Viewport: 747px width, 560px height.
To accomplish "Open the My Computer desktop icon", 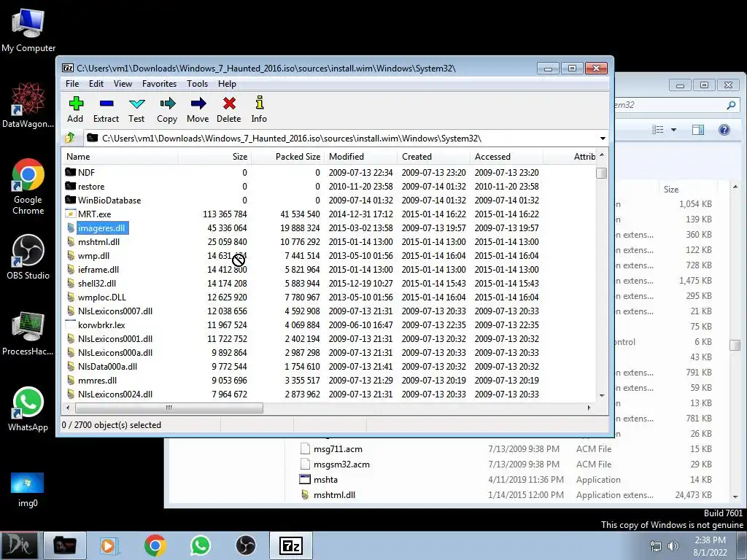I will pyautogui.click(x=28, y=31).
